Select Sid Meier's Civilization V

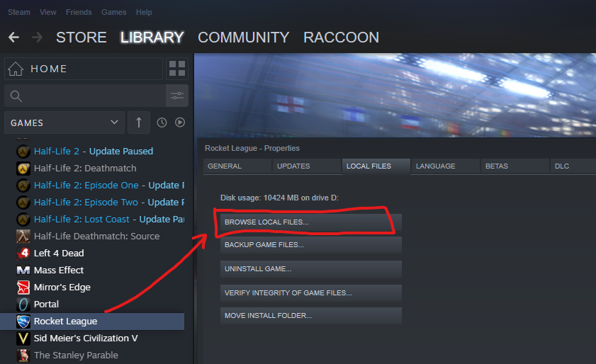[86, 339]
